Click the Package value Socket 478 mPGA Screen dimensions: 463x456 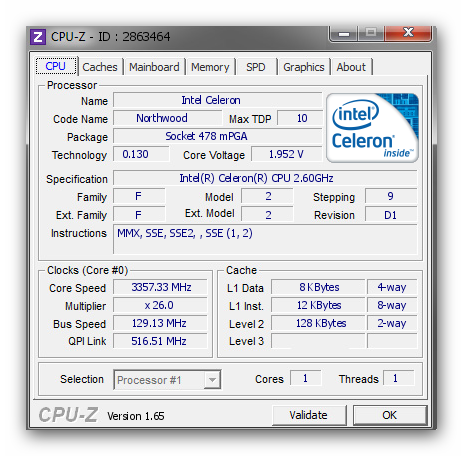pos(218,136)
